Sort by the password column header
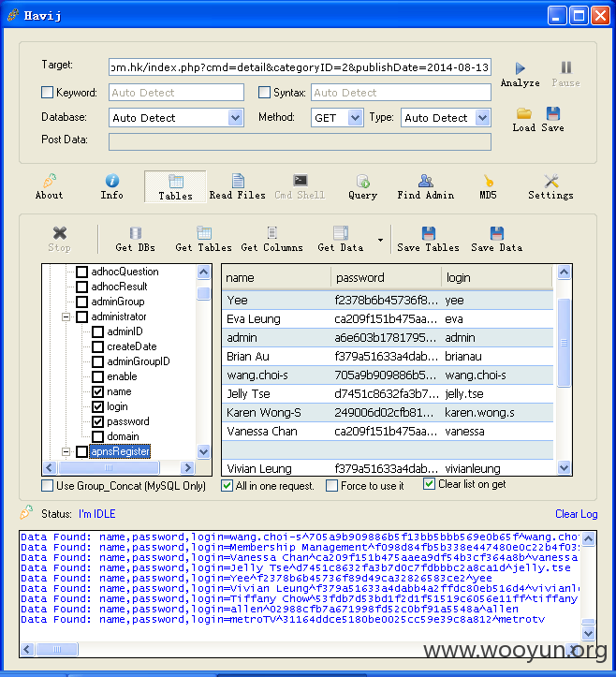The image size is (616, 677). [386, 277]
